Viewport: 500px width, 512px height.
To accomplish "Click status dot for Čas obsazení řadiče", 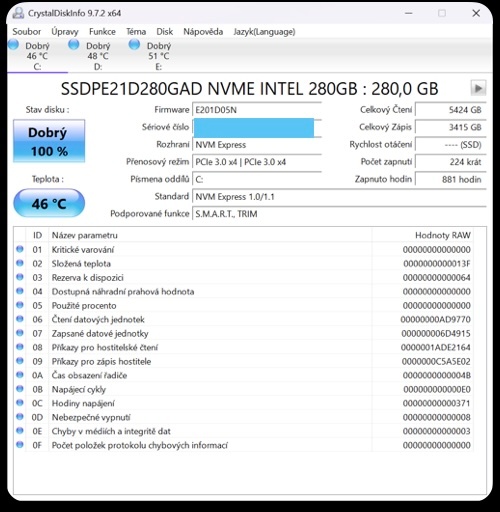I will [20, 375].
